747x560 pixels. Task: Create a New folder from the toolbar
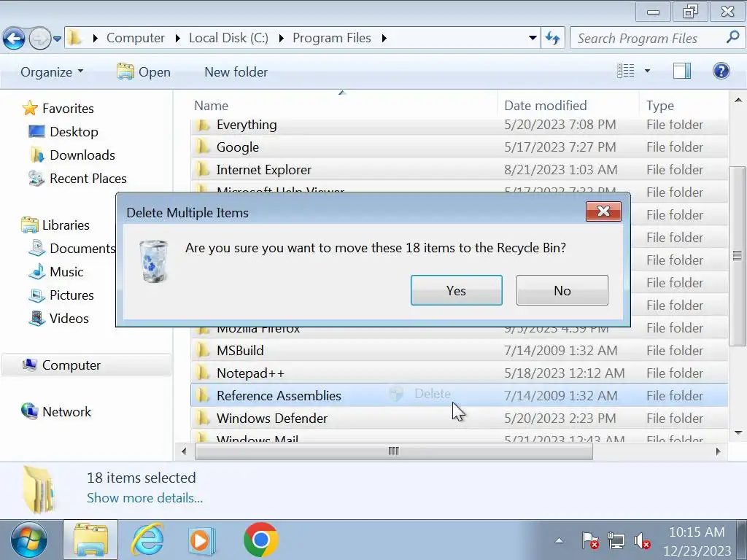pyautogui.click(x=236, y=72)
